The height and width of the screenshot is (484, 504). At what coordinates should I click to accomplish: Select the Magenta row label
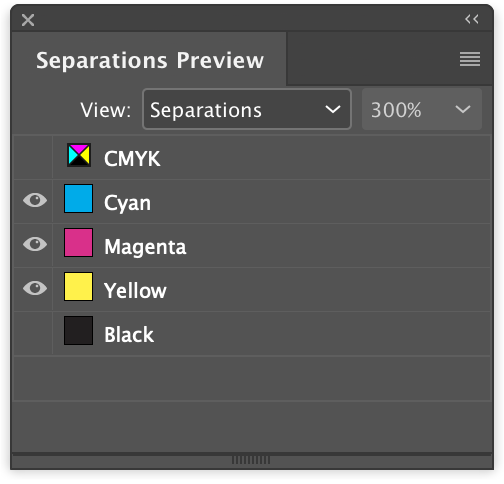click(145, 247)
